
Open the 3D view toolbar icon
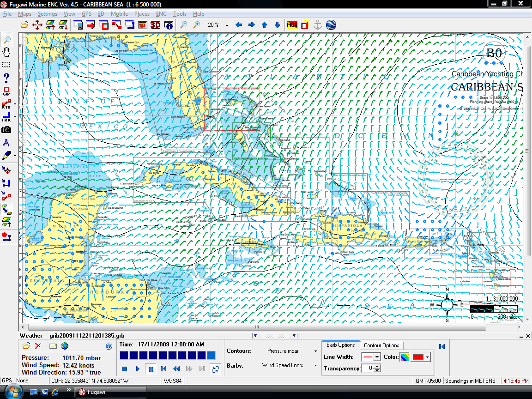tap(155, 25)
